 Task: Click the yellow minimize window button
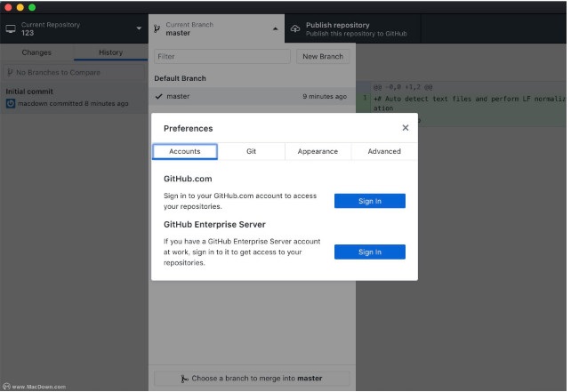coord(20,7)
